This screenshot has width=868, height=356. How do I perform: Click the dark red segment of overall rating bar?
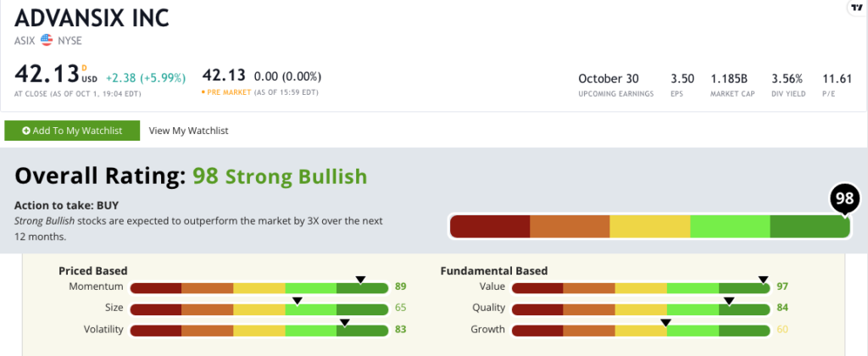point(490,226)
